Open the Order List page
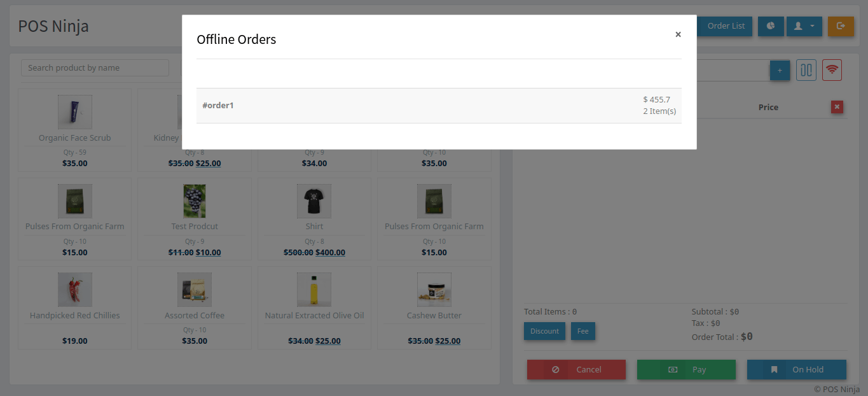 (x=725, y=26)
